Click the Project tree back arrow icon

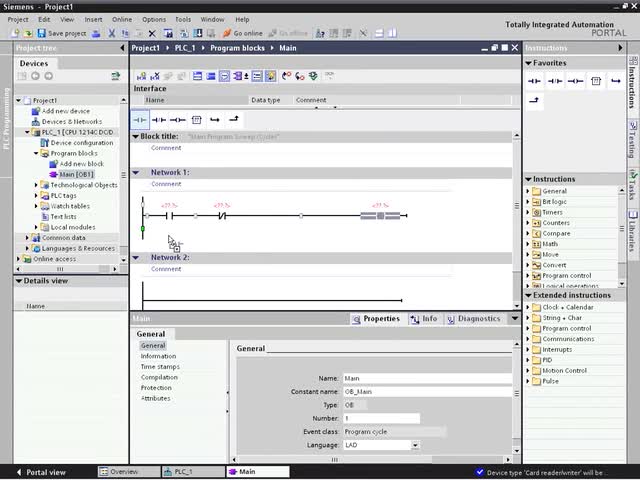pyautogui.click(x=35, y=76)
